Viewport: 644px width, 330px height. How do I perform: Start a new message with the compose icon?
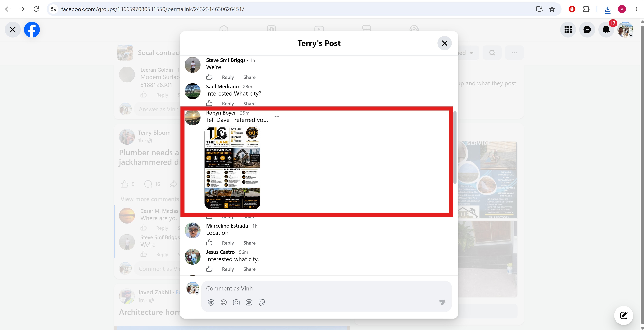(x=624, y=315)
